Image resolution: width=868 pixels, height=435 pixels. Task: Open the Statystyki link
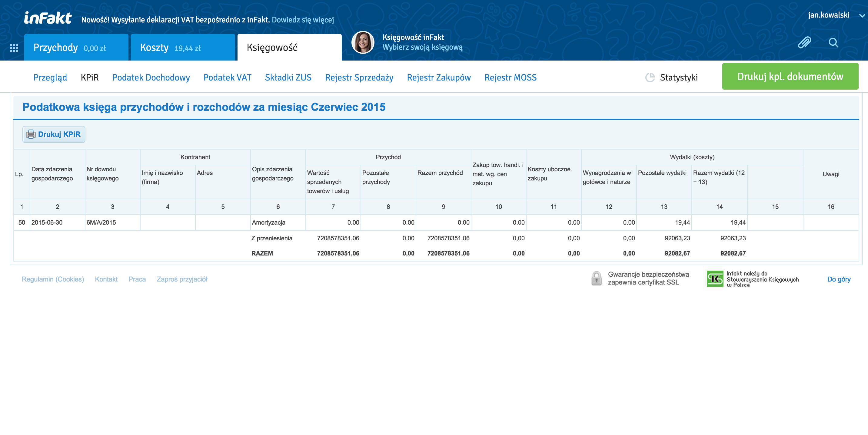(679, 77)
